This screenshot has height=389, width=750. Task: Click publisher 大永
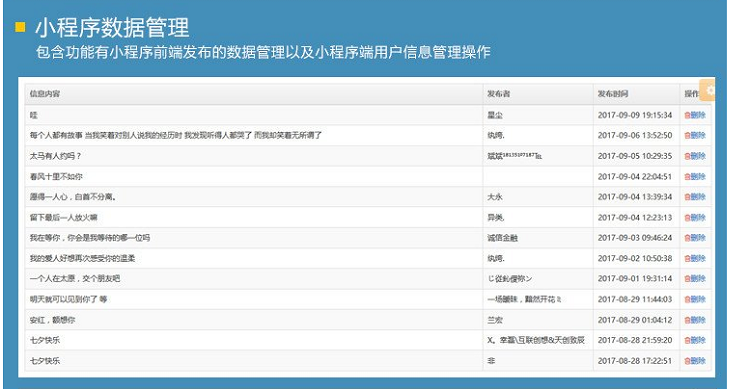point(495,197)
